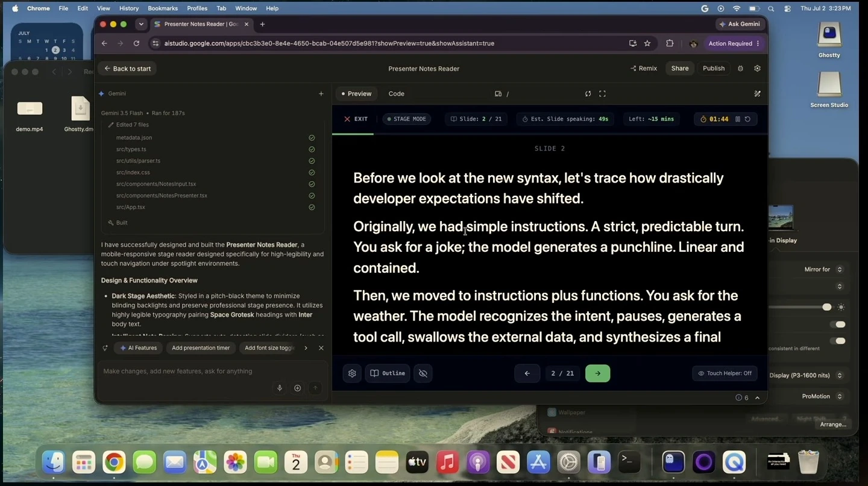Viewport: 868px width, 486px height.
Task: Open the Display (P3-1600 nits) preset dropdown
Action: [839, 375]
